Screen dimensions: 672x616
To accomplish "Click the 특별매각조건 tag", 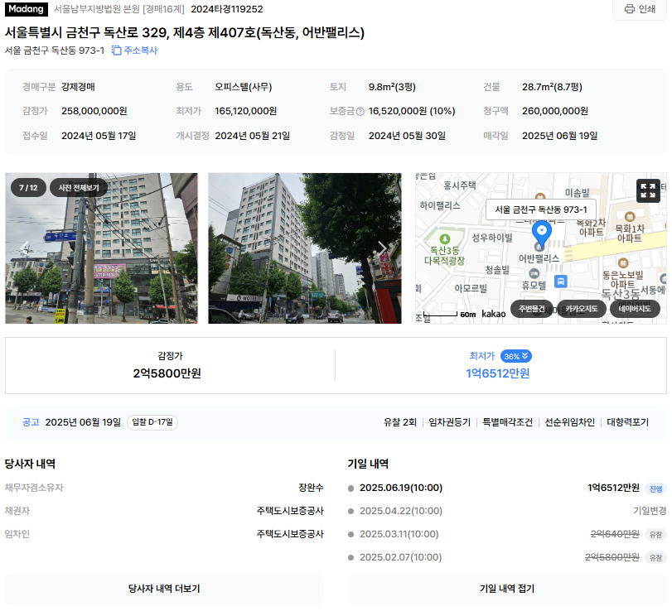I will [507, 422].
